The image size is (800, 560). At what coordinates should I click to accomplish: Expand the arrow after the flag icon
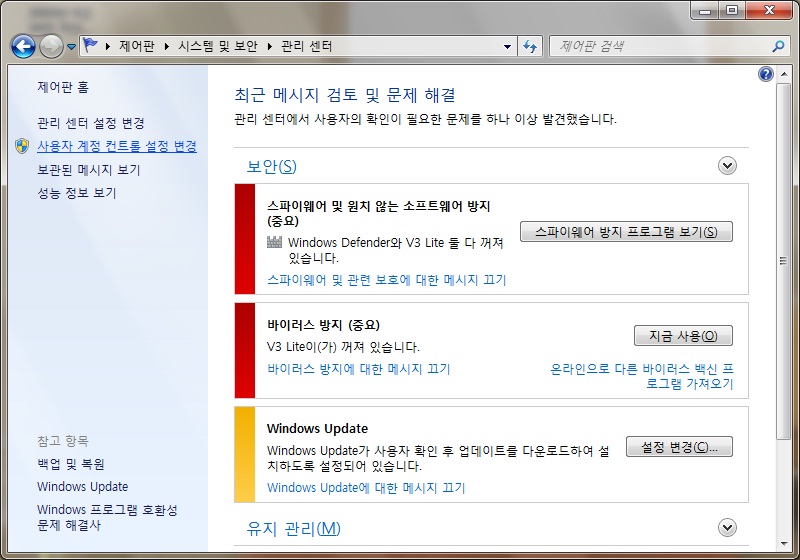coord(108,47)
